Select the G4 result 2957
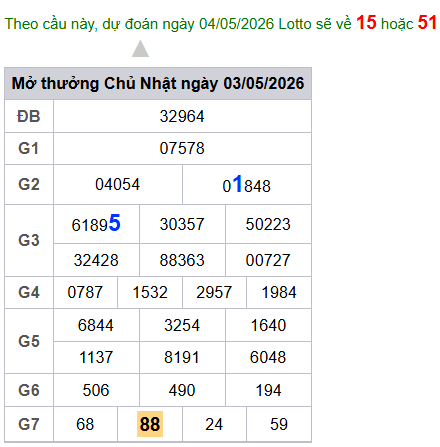Viewport: 440px width, 447px height. pyautogui.click(x=214, y=293)
